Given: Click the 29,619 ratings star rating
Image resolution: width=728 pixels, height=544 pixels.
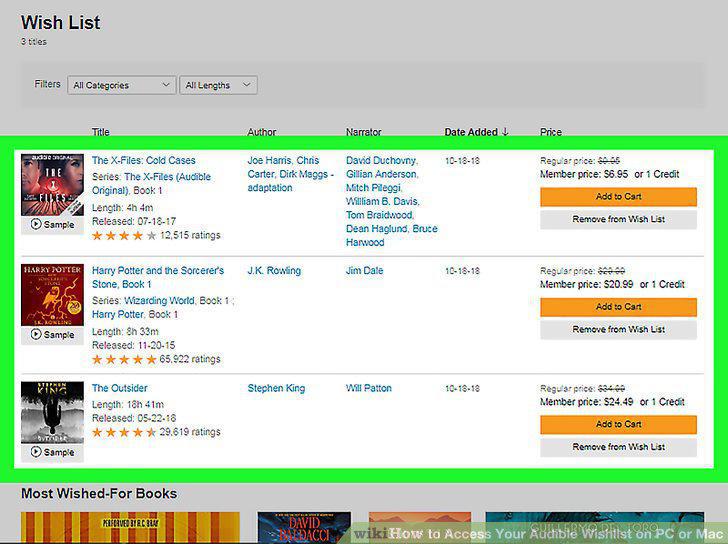Looking at the screenshot, I should click(x=156, y=432).
